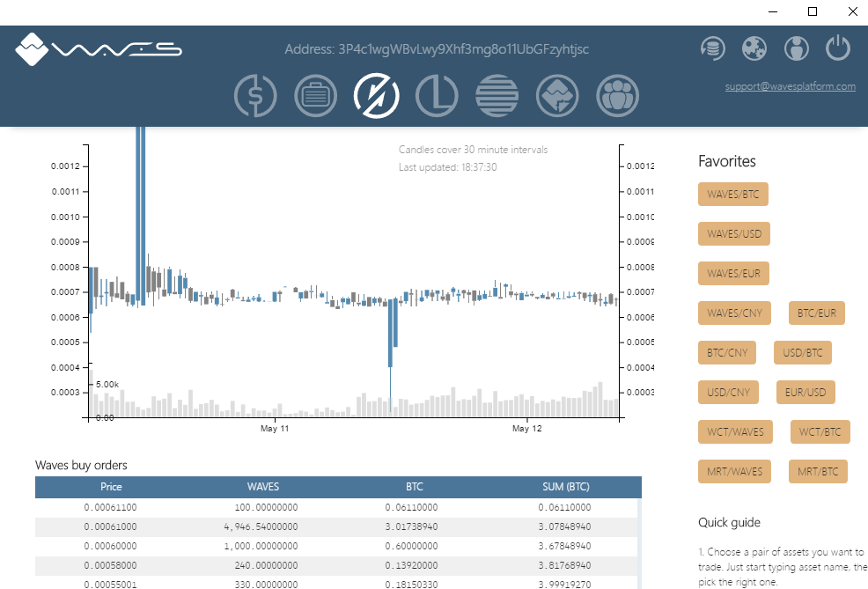Open the token creation diamond icon
Image resolution: width=868 pixels, height=589 pixels.
pyautogui.click(x=557, y=96)
